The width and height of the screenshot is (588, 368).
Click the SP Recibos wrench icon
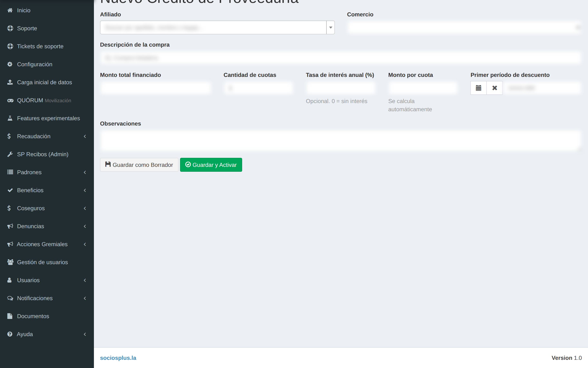point(10,154)
